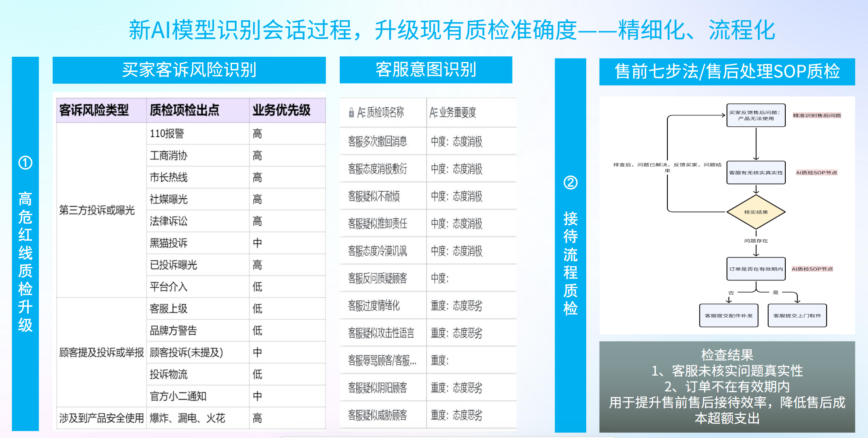This screenshot has height=438, width=868.
Task: Select the 客服上级 cell
Action: coord(198,308)
